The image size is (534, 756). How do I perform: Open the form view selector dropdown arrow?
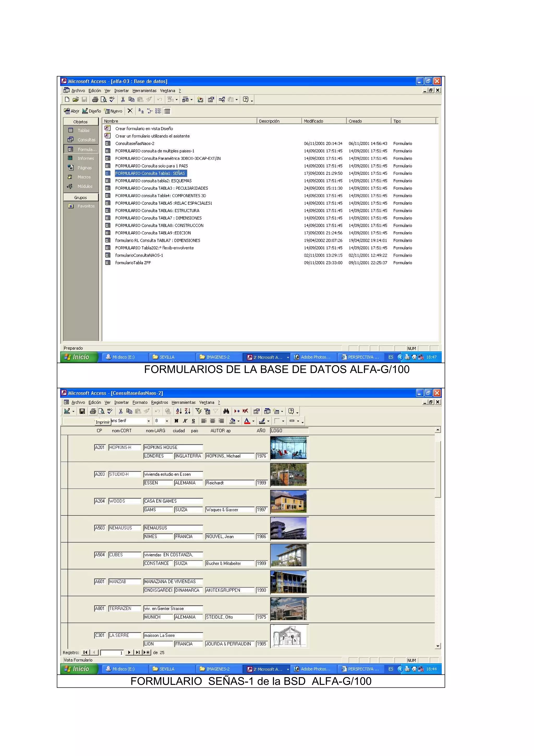tap(73, 411)
